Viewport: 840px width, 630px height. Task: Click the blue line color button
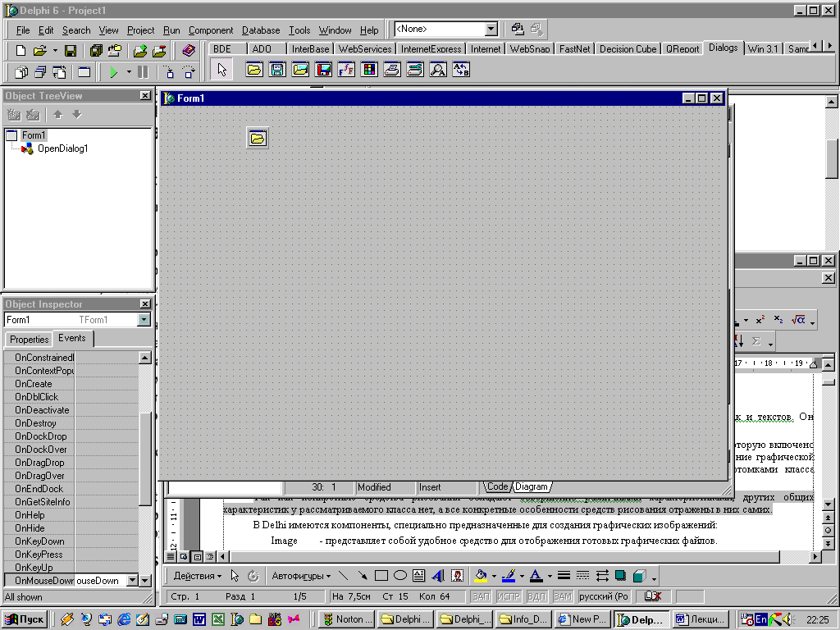(x=509, y=576)
